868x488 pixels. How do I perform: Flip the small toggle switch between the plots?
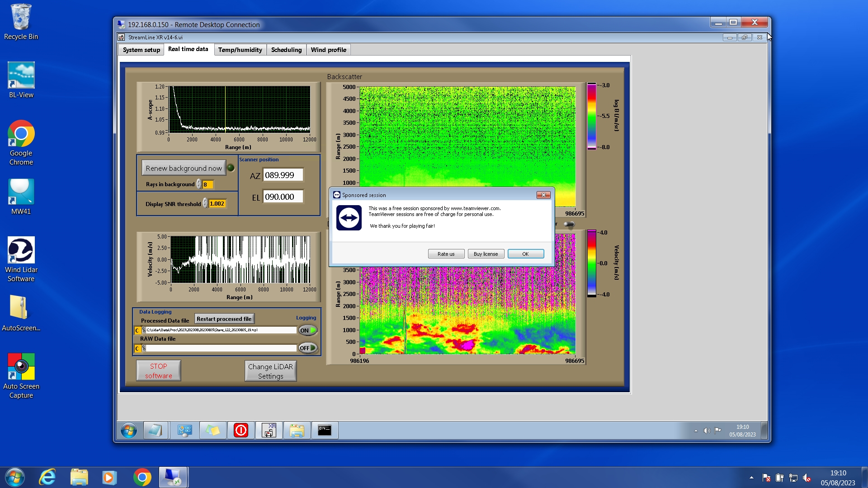pyautogui.click(x=569, y=224)
